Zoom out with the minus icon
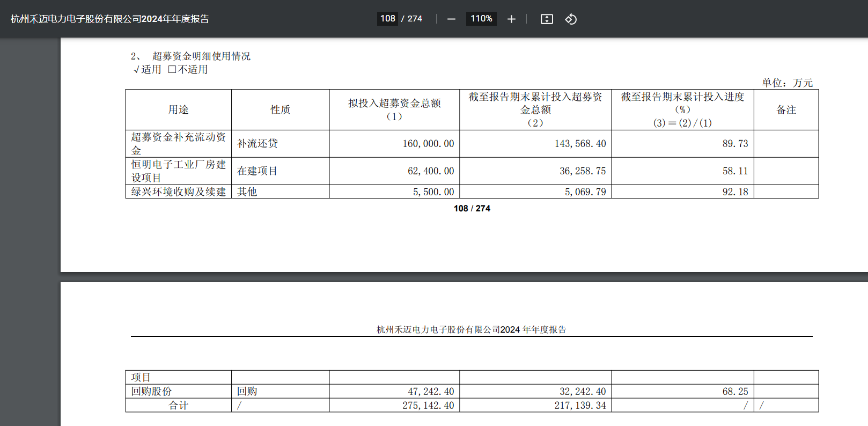Image resolution: width=868 pixels, height=426 pixels. 451,19
